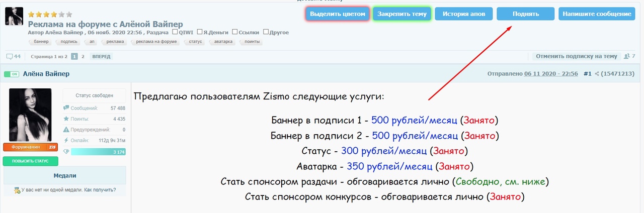The height and width of the screenshot is (213, 644).
Task: Click the cyan reputation progress bar 3 174
Action: coord(98,152)
